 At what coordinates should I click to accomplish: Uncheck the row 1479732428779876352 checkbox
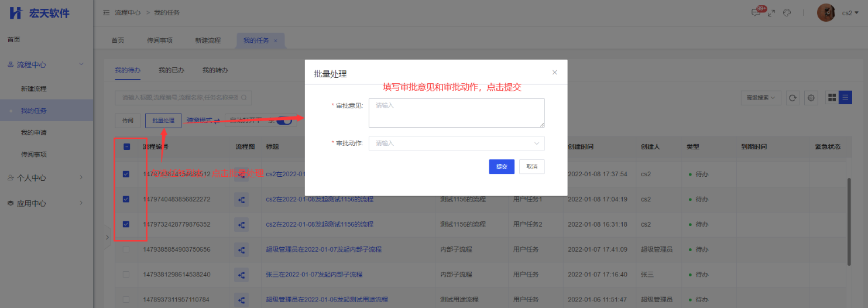click(126, 224)
